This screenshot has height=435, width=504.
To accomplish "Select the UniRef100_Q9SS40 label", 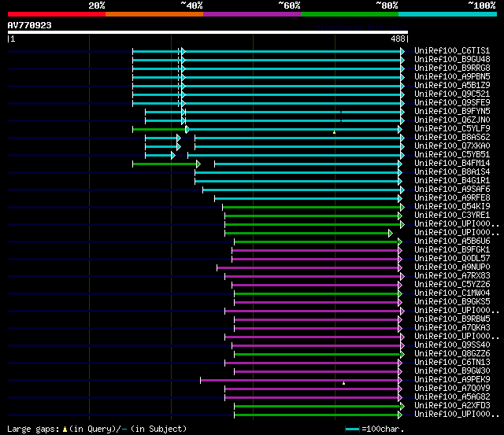I will [452, 345].
